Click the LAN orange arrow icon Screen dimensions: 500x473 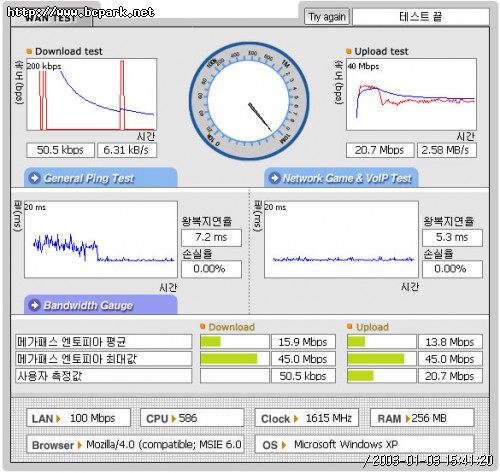tap(59, 419)
